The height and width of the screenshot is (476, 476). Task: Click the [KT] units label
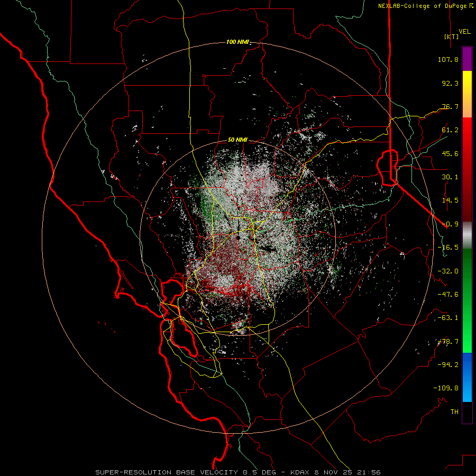pyautogui.click(x=452, y=36)
